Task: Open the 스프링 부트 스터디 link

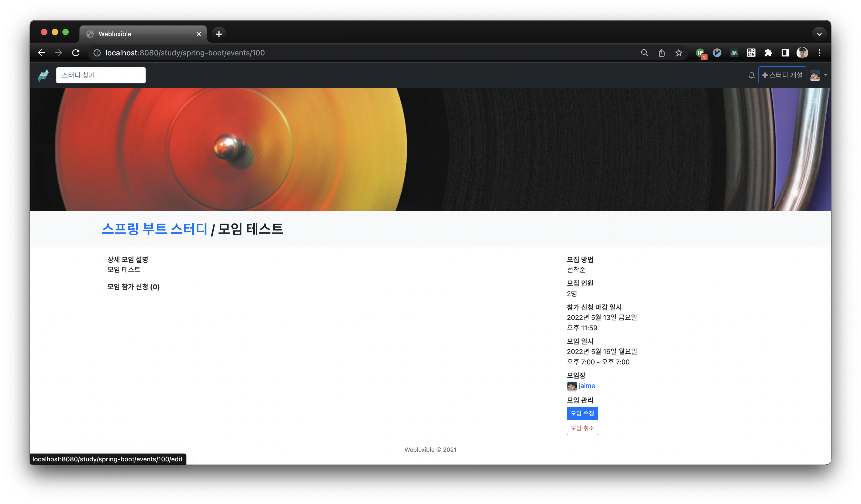Action: point(155,229)
